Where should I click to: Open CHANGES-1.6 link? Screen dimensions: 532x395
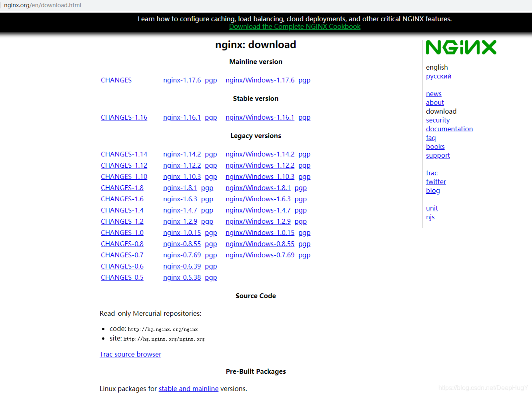(122, 199)
